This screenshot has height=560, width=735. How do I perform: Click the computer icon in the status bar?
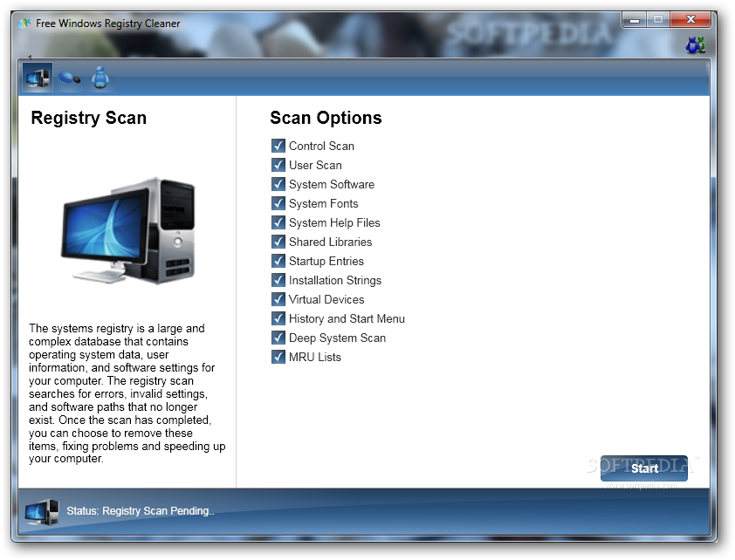pyautogui.click(x=42, y=512)
